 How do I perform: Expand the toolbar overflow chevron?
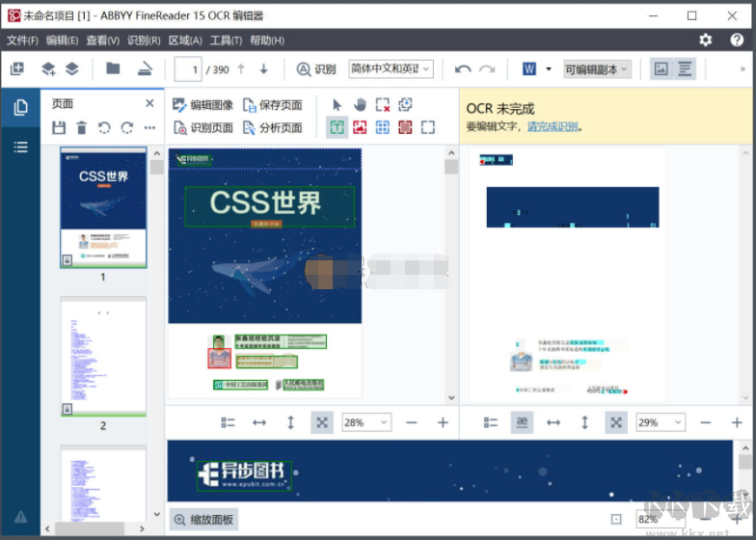(742, 69)
